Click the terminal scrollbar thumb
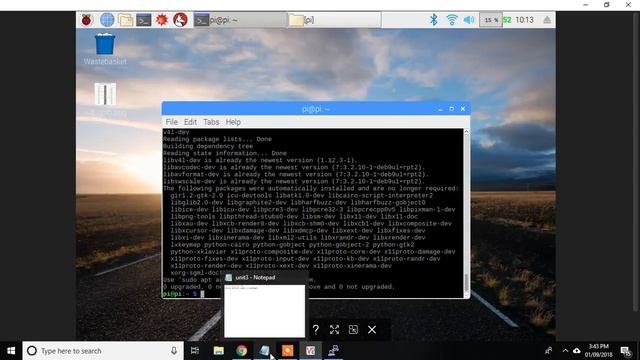Screen dimensions: 640x360 point(466,283)
